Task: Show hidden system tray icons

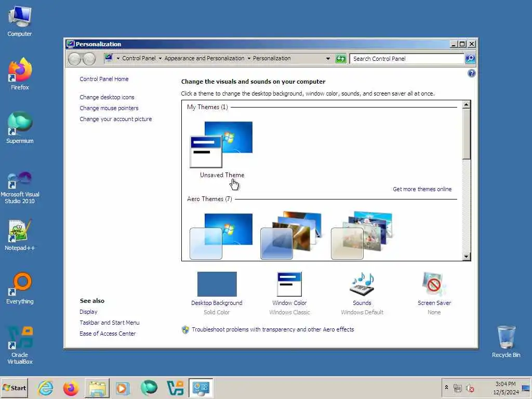Action: tap(446, 388)
